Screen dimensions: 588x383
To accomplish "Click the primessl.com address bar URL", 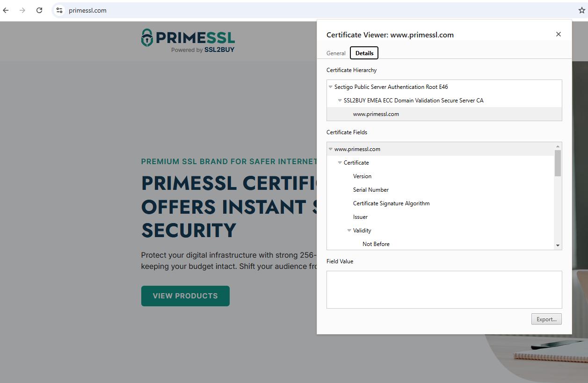I will tap(87, 10).
